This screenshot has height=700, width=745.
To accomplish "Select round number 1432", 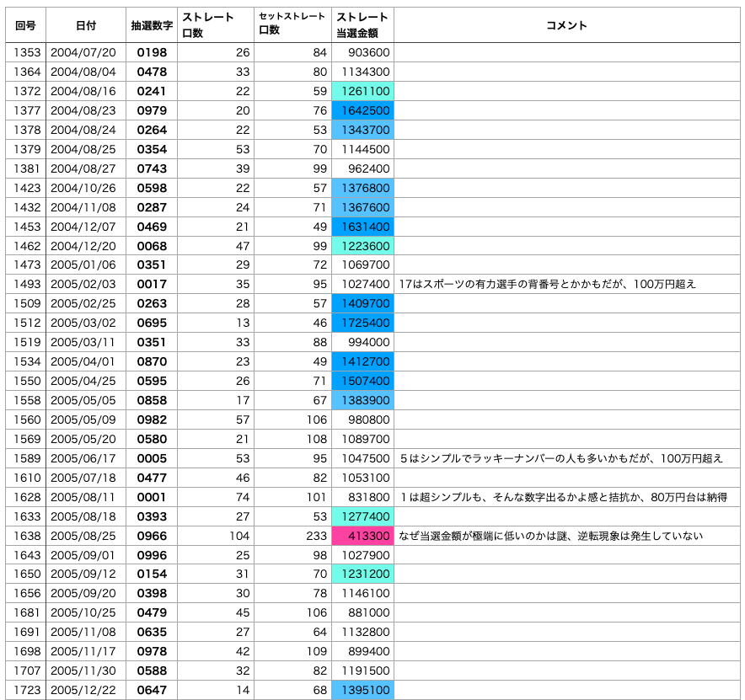I will [25, 207].
